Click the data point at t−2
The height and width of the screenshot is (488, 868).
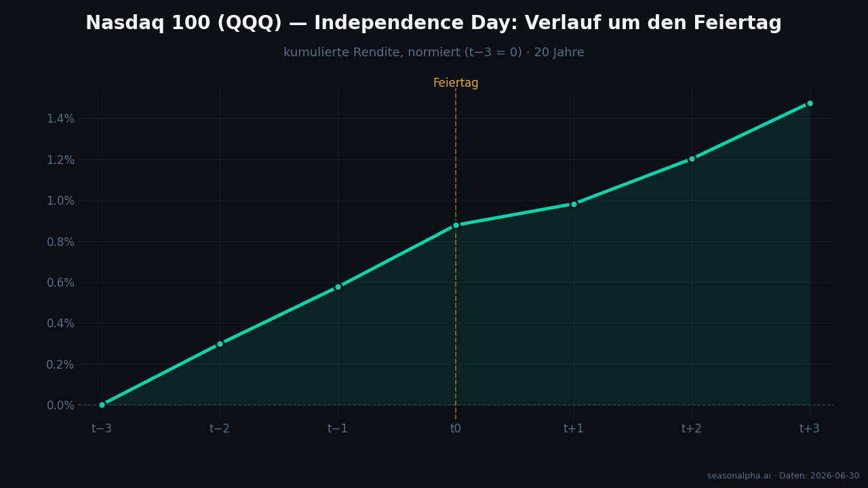[220, 344]
